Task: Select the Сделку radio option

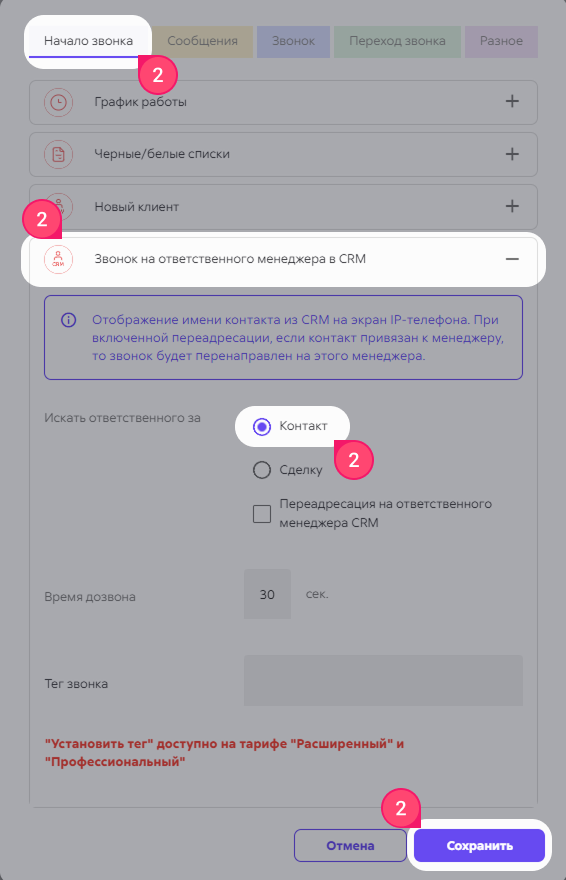Action: (262, 470)
